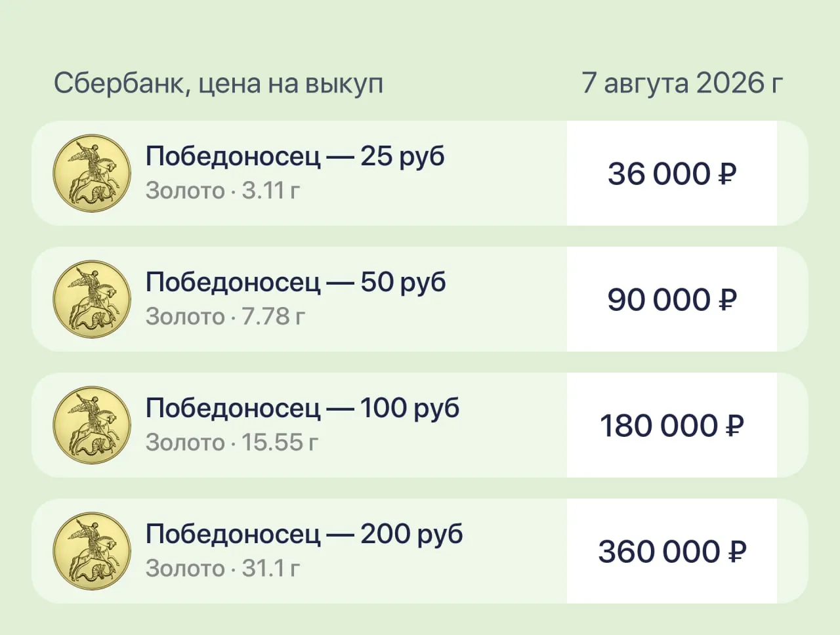840x635 pixels.
Task: Click the Золото · 15.55 г subtitle
Action: coord(232,443)
